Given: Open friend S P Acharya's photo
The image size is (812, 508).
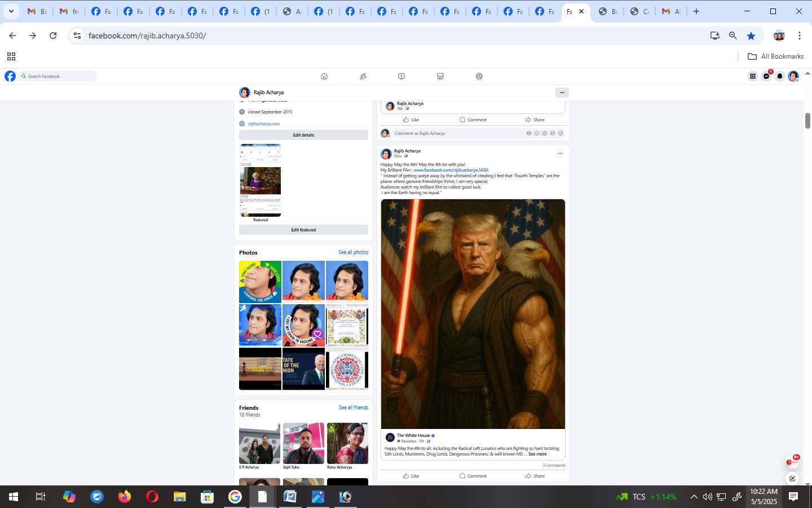Looking at the screenshot, I should click(x=259, y=443).
